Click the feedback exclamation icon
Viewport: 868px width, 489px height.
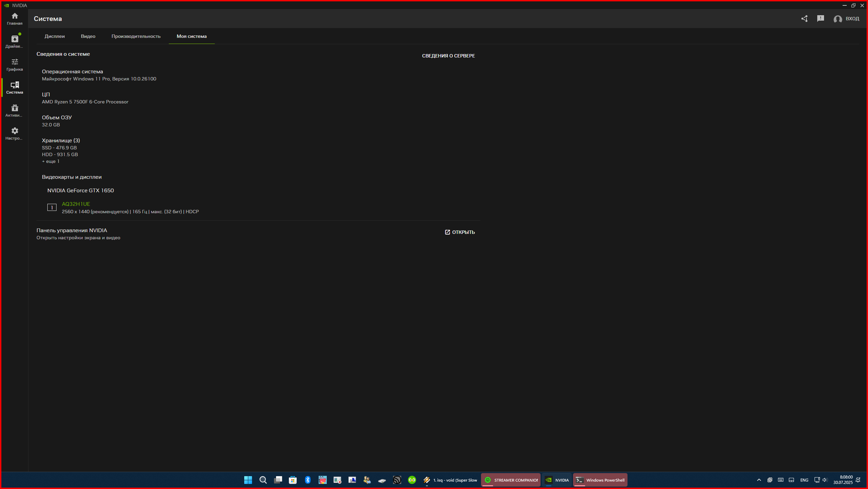click(821, 19)
